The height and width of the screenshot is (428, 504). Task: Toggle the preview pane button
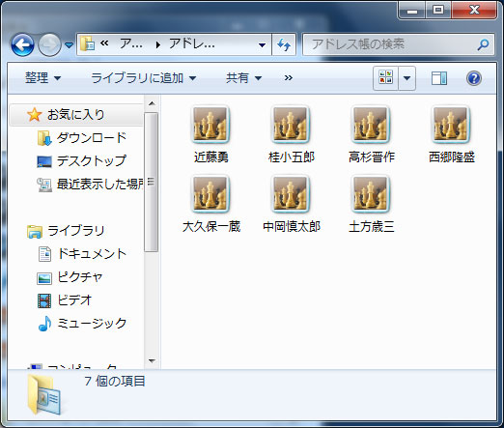tap(439, 78)
